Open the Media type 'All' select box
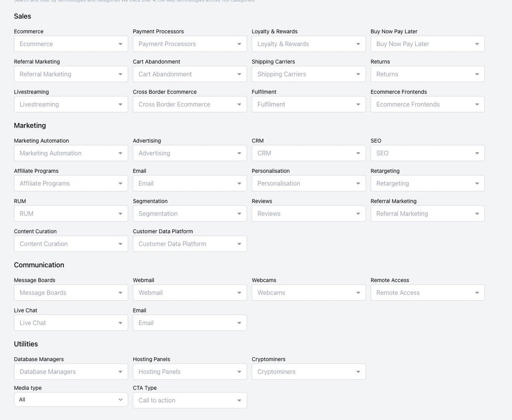The height and width of the screenshot is (420, 512). tap(71, 400)
